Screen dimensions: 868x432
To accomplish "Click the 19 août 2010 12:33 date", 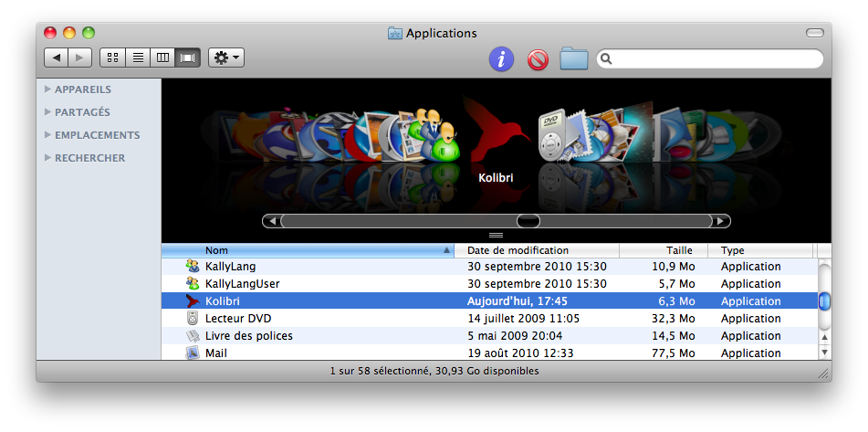I will click(520, 353).
